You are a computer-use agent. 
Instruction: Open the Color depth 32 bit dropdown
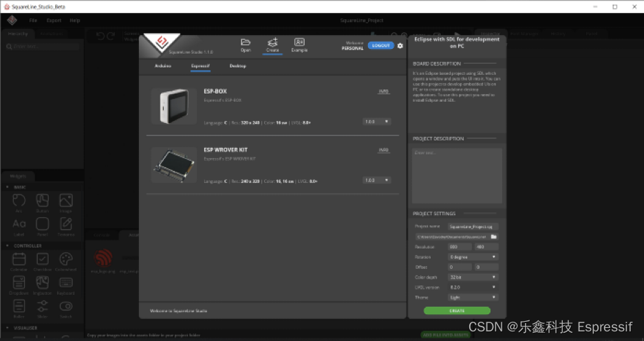coord(473,277)
